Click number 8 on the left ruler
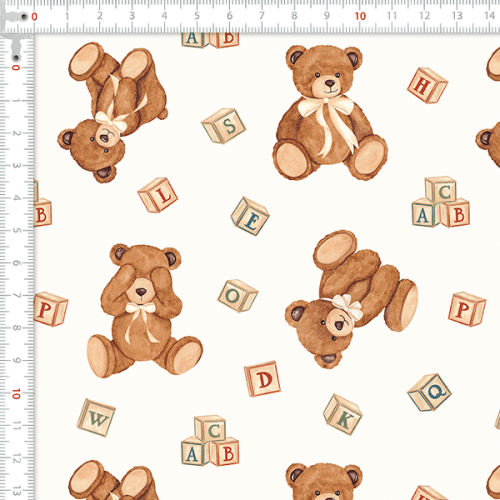500x500 pixels. [x=16, y=328]
